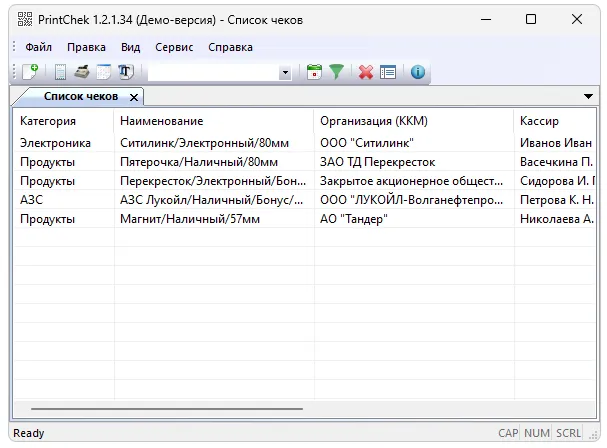This screenshot has height=448, width=607.
Task: Open the blue info icon
Action: click(x=418, y=72)
